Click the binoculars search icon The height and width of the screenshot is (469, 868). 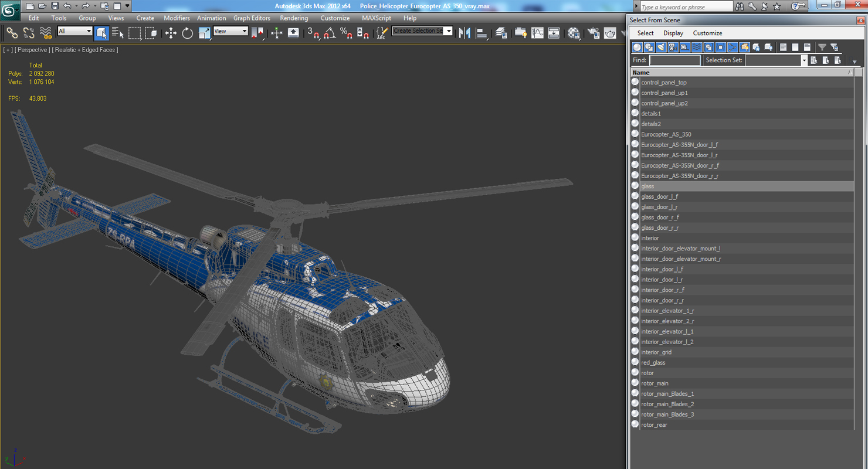point(740,6)
